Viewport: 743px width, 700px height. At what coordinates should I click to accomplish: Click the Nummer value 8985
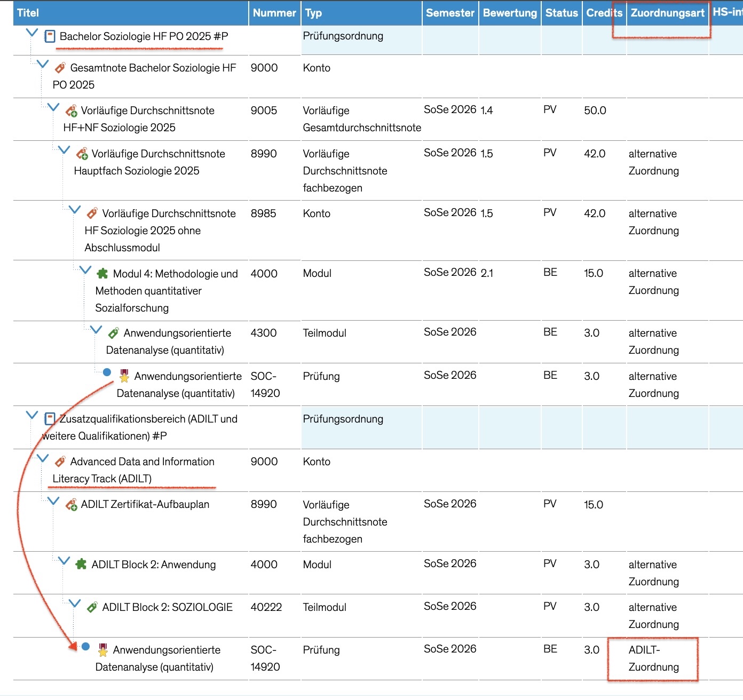[264, 213]
